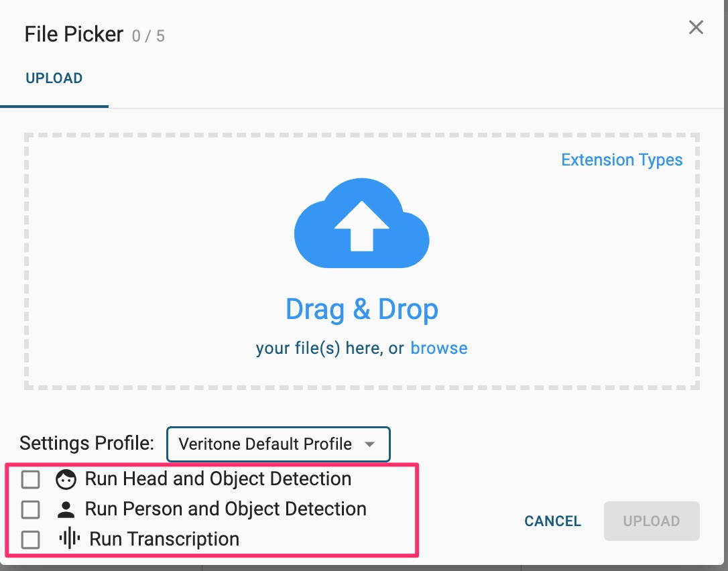Viewport: 728px width, 571px height.
Task: Close the File Picker dialog
Action: pos(696,27)
